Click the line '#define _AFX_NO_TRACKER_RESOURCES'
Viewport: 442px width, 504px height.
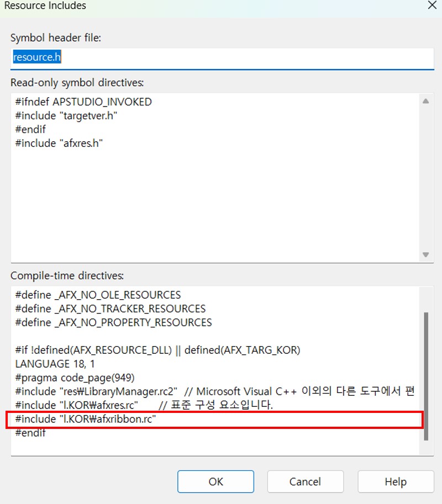tap(110, 309)
